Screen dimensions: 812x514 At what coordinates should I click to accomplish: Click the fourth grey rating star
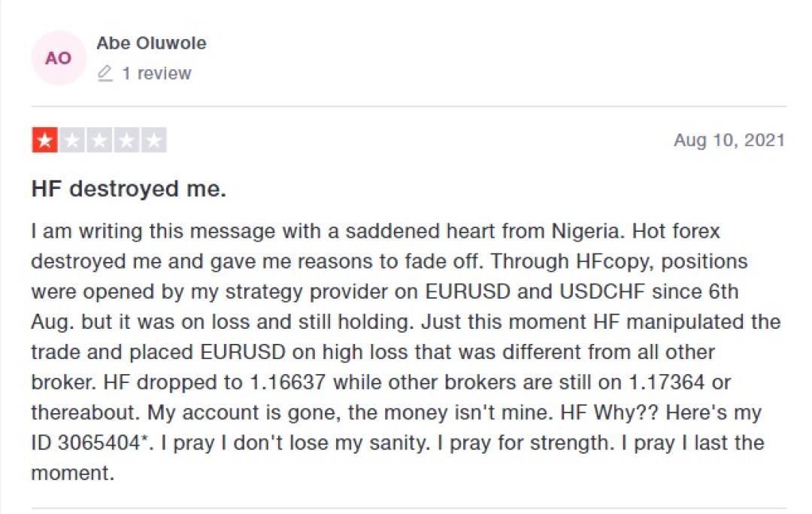coord(126,141)
